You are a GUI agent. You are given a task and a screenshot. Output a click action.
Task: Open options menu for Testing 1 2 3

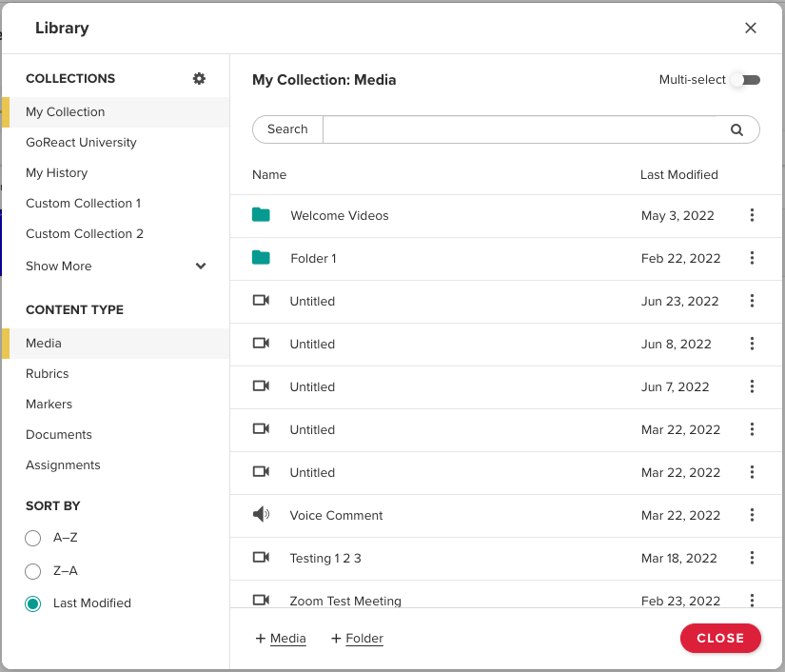[x=752, y=558]
